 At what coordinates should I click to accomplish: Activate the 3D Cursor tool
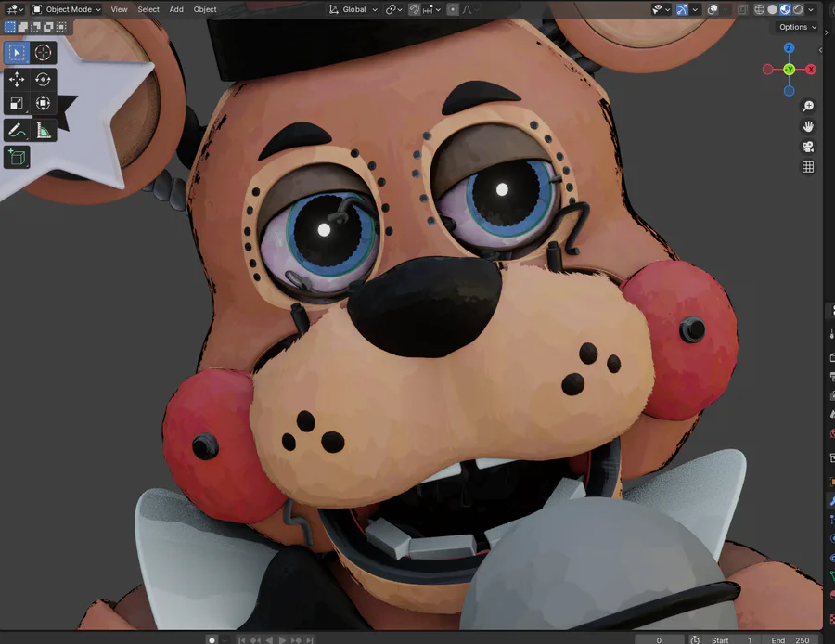click(x=43, y=53)
